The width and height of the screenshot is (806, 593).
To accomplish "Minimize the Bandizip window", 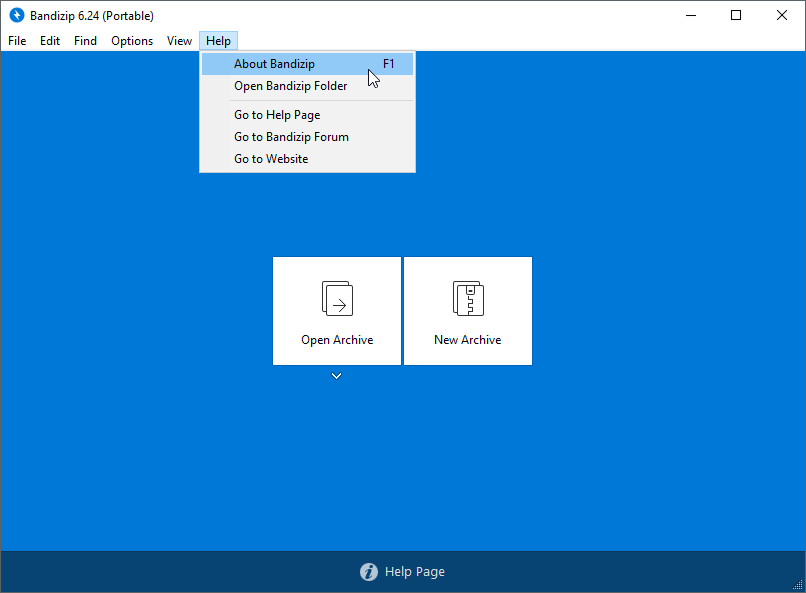I will tap(691, 15).
